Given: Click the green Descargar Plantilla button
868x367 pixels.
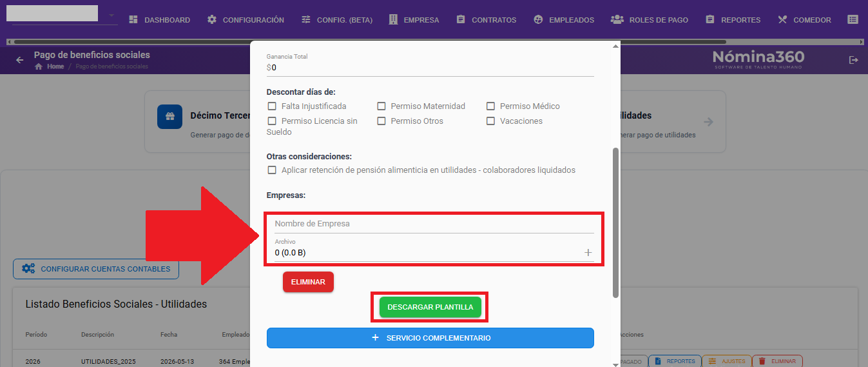Looking at the screenshot, I should click(x=430, y=307).
